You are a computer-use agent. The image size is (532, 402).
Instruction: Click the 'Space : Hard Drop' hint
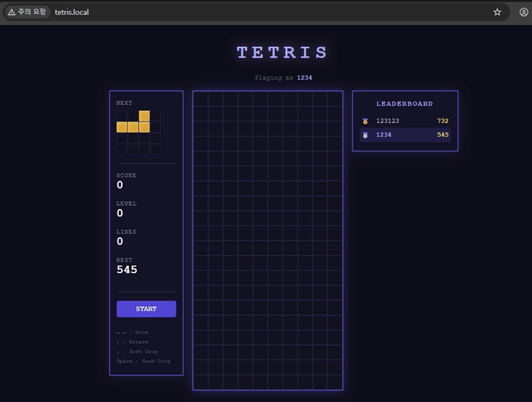coord(144,361)
